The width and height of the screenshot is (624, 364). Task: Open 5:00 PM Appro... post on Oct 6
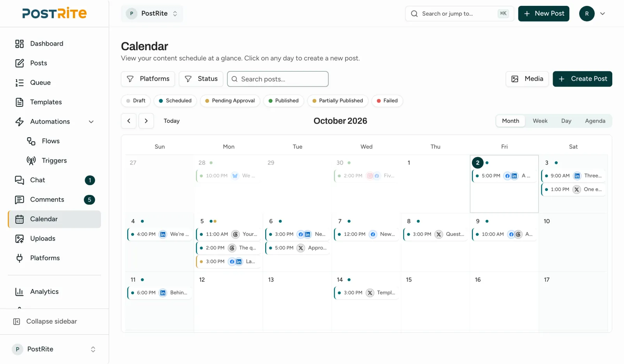click(298, 248)
